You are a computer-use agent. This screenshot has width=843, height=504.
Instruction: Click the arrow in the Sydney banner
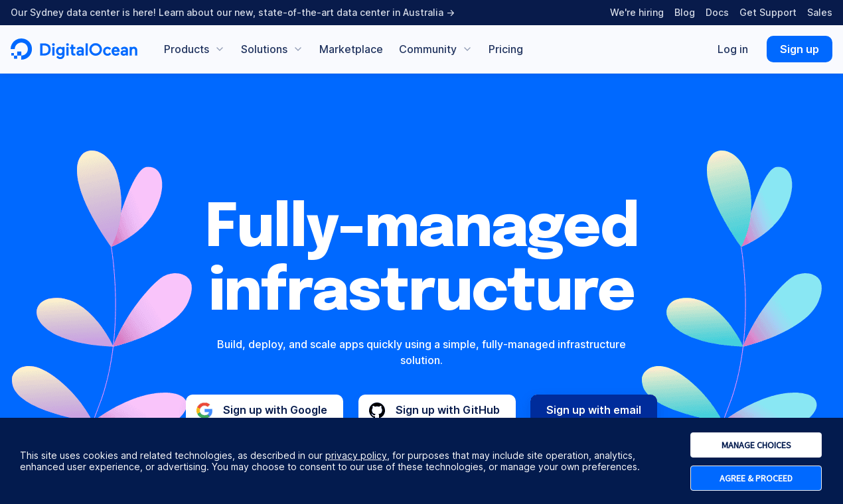click(451, 13)
